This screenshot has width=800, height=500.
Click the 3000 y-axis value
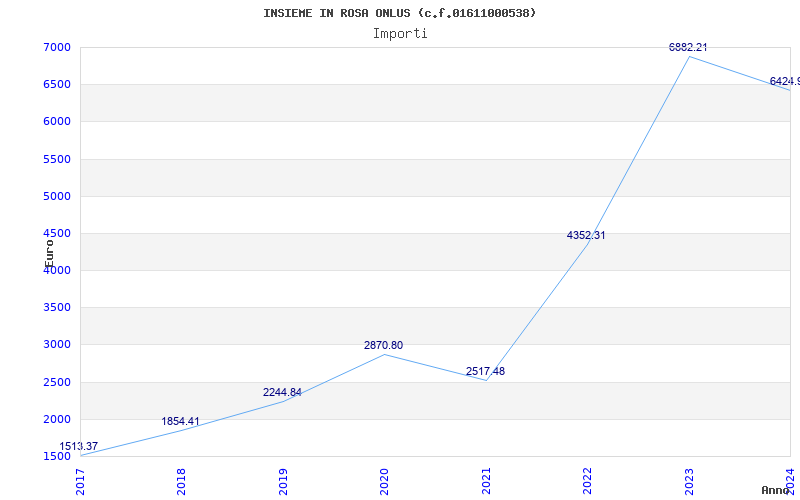point(57,344)
